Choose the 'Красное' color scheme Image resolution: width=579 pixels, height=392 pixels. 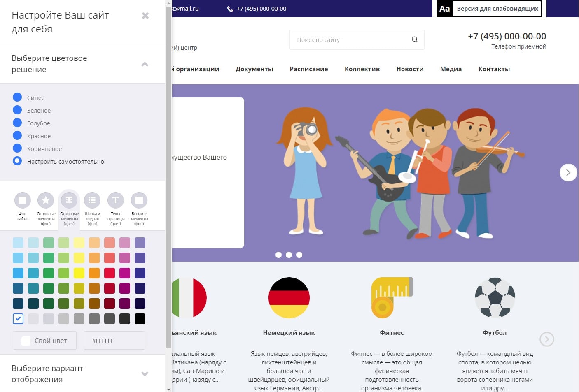coord(17,136)
